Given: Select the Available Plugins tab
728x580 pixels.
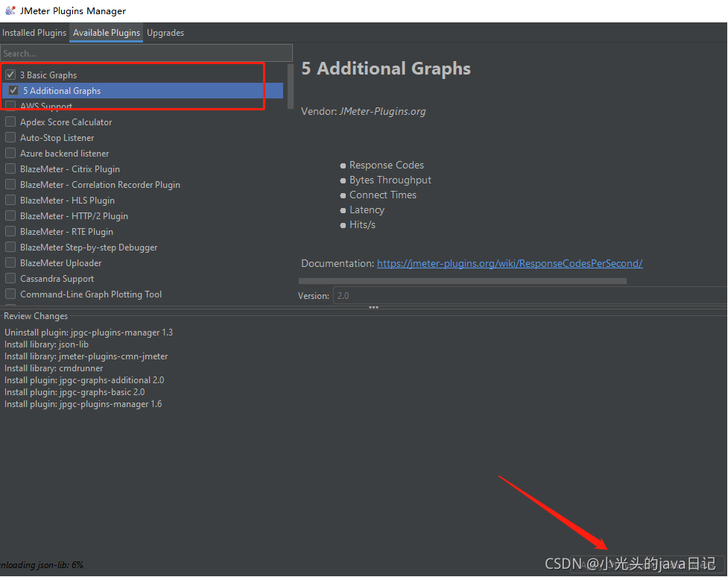Looking at the screenshot, I should [107, 33].
